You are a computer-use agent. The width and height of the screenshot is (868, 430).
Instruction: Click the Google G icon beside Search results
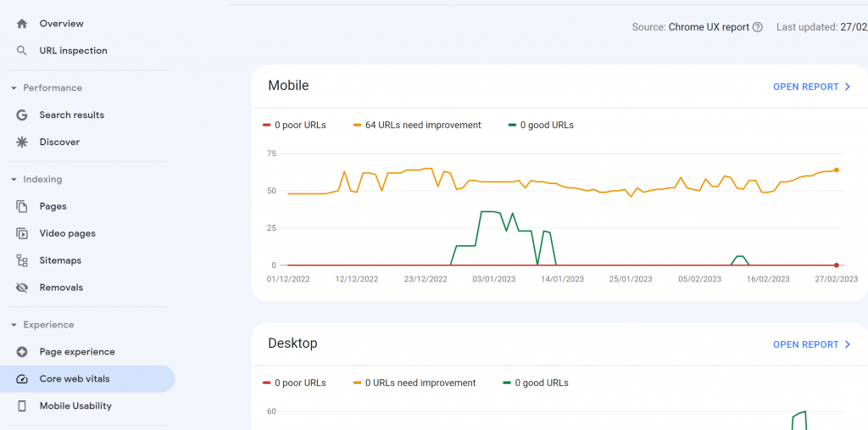[x=21, y=115]
